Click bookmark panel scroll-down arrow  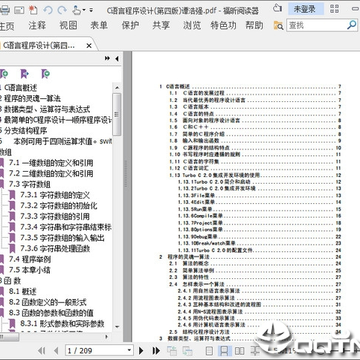(117, 326)
